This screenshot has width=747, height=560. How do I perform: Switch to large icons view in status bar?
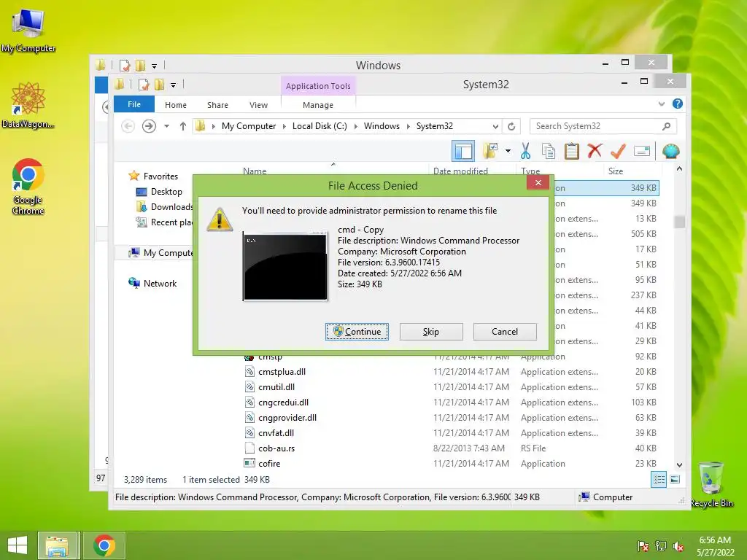click(675, 480)
